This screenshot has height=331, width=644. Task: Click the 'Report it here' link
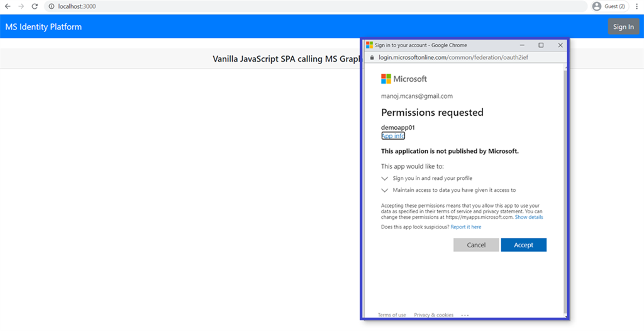tap(466, 227)
